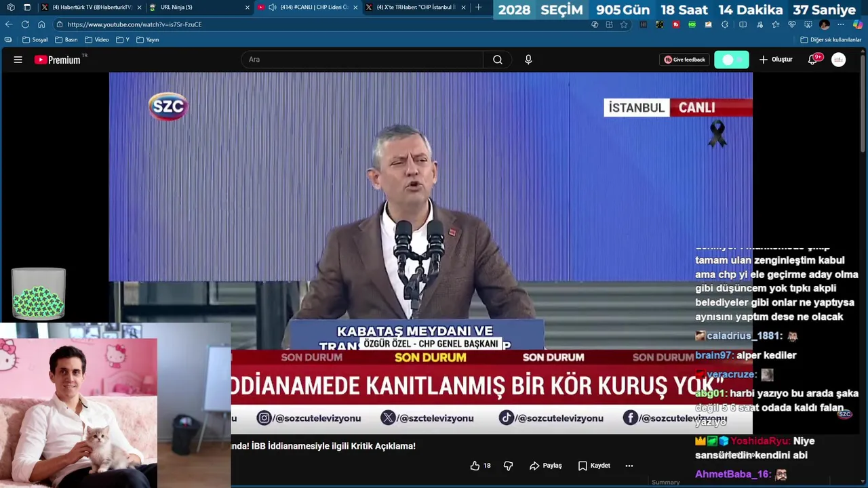Go to browser home page
The height and width of the screenshot is (488, 868).
(41, 24)
